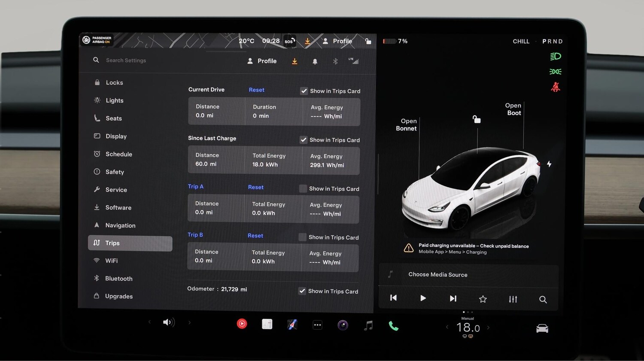Screen dimensions: 644x361
Task: Open the green phone app
Action: (x=393, y=326)
